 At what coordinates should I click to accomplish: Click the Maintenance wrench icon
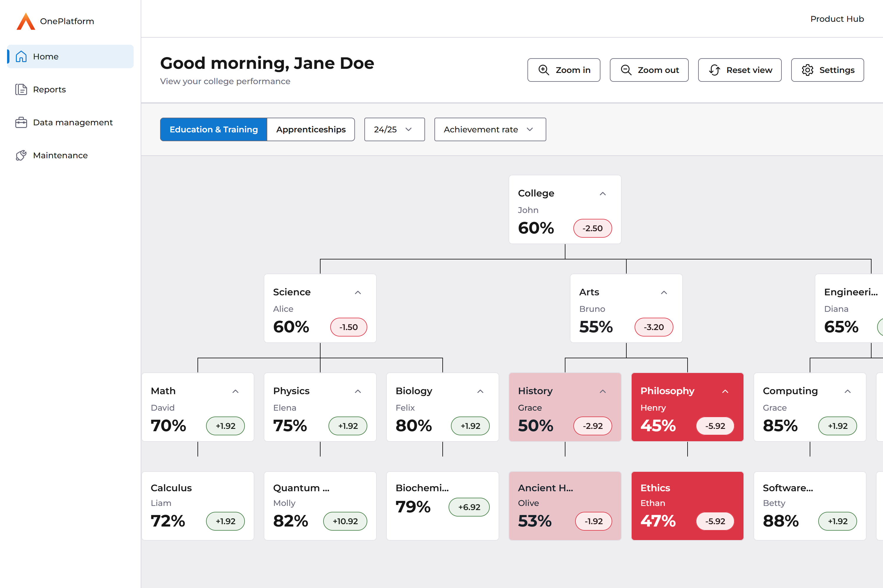point(21,155)
